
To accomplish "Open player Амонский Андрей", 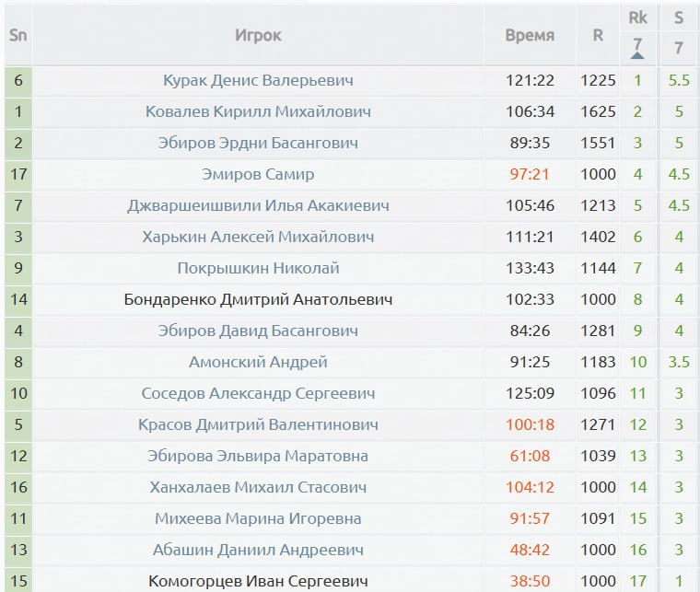I will click(x=258, y=362).
